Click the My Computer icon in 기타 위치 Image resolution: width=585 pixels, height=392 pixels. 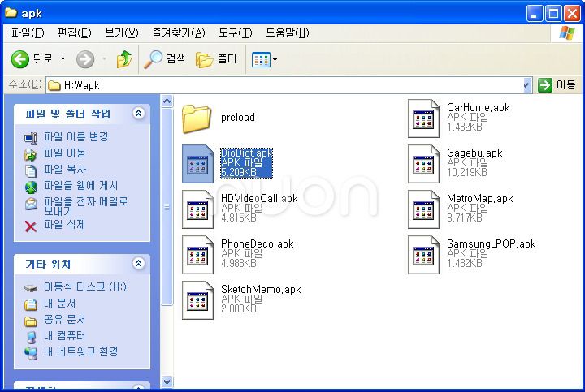click(x=32, y=337)
